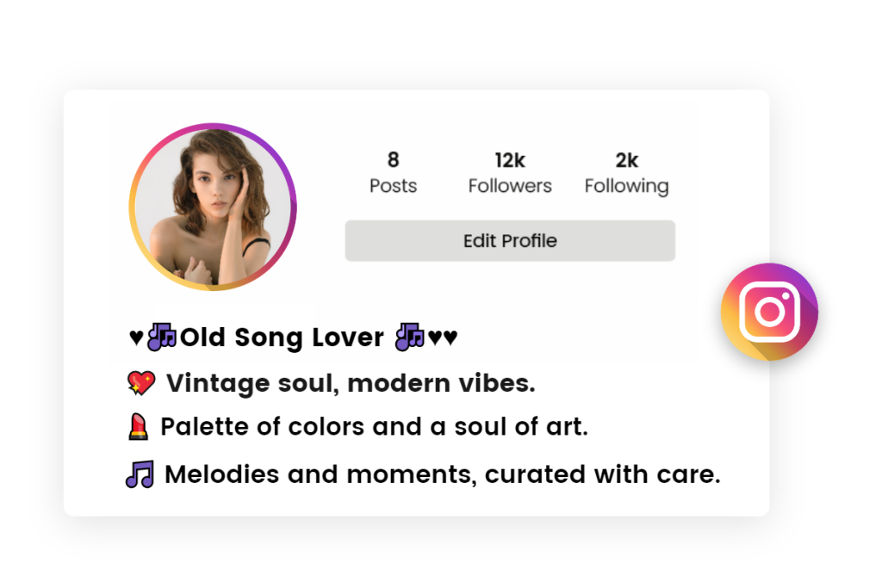Select the sparkling heart emoji in the bio
The width and height of the screenshot is (882, 588).
tap(140, 382)
